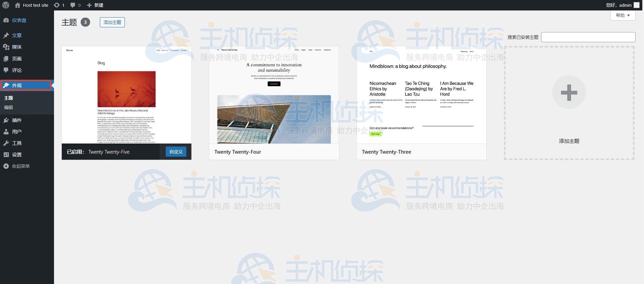Collapse the sidebar with 收起菜单
644x284 pixels.
tap(20, 166)
